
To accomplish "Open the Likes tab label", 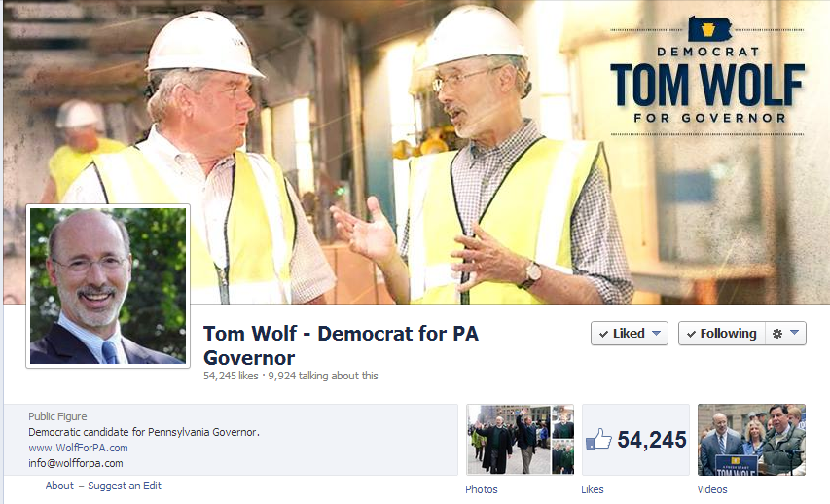I will point(593,489).
